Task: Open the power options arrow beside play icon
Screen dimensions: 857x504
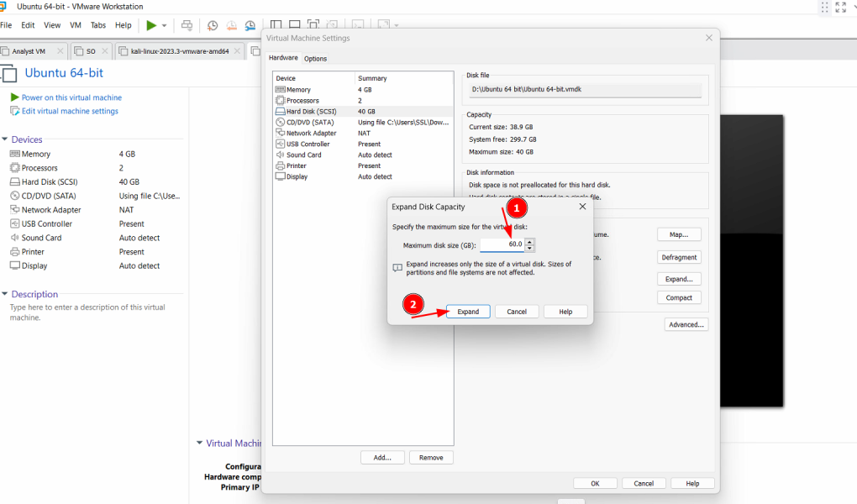Action: coord(164,26)
